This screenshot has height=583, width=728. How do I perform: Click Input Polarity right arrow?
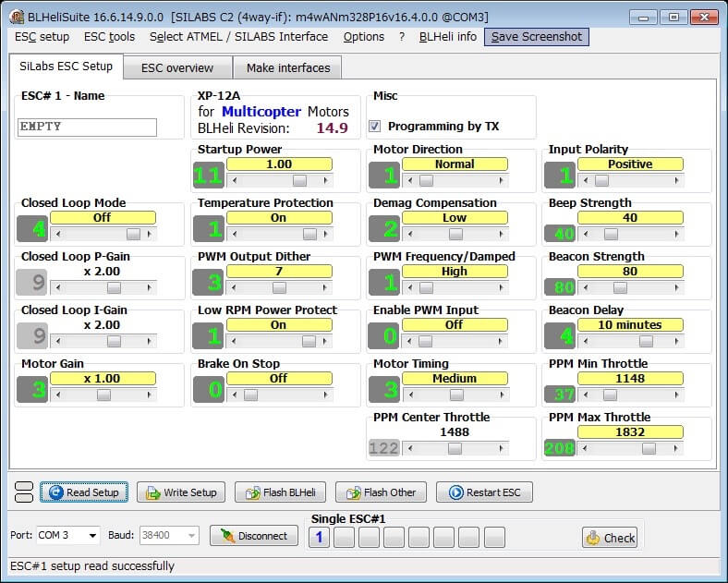[x=676, y=180]
